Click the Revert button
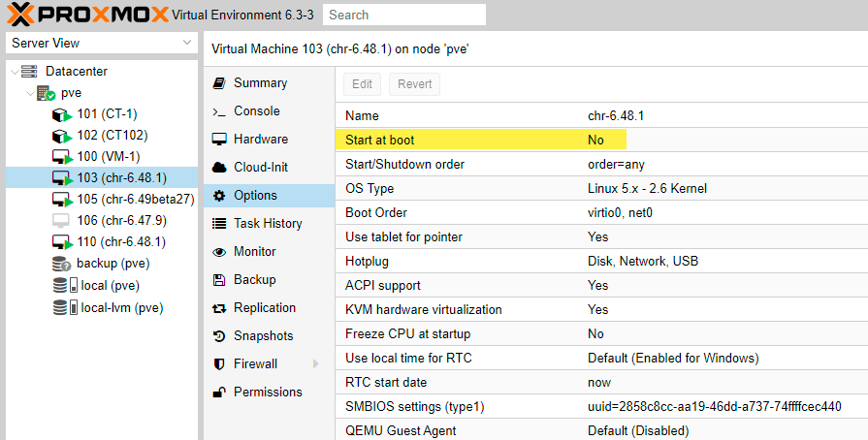 415,84
